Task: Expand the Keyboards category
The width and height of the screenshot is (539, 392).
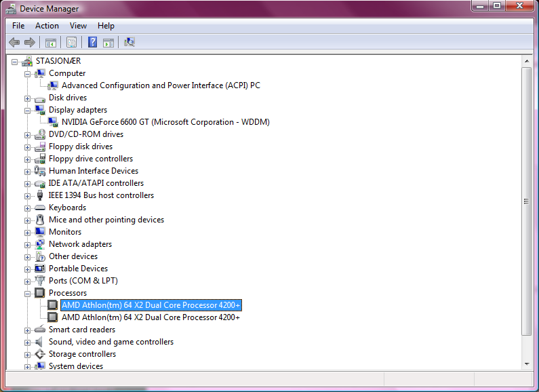Action: (27, 208)
